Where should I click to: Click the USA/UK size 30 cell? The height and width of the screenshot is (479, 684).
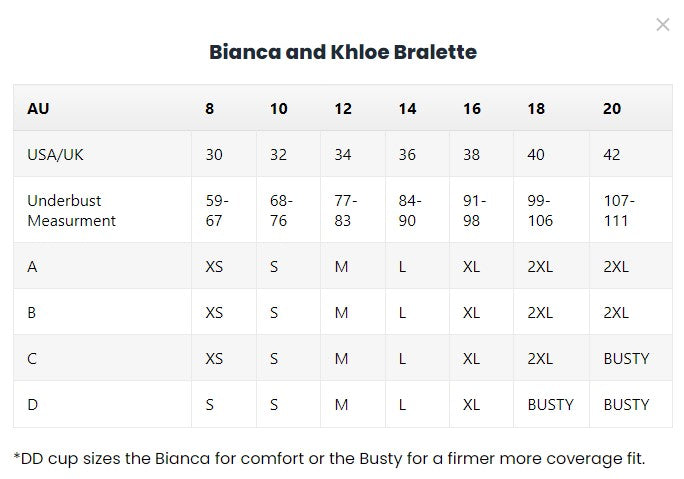214,155
